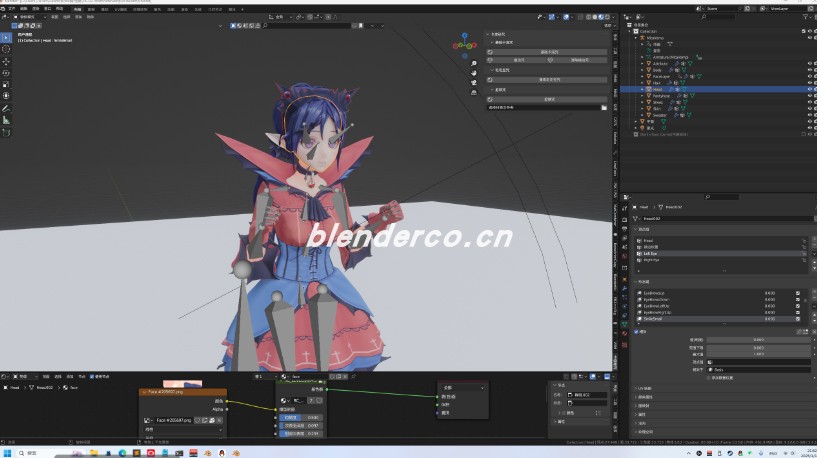Select the Head object row in outliner
The width and height of the screenshot is (817, 458).
click(x=718, y=89)
